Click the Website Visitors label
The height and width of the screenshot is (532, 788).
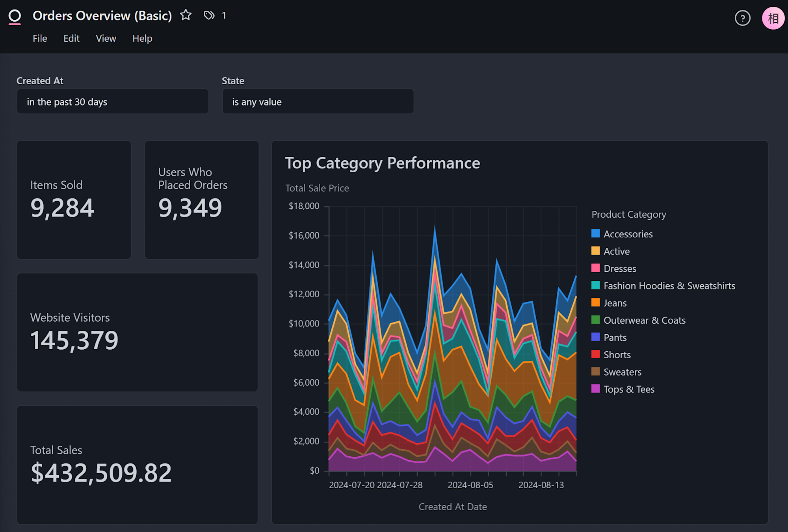point(70,318)
